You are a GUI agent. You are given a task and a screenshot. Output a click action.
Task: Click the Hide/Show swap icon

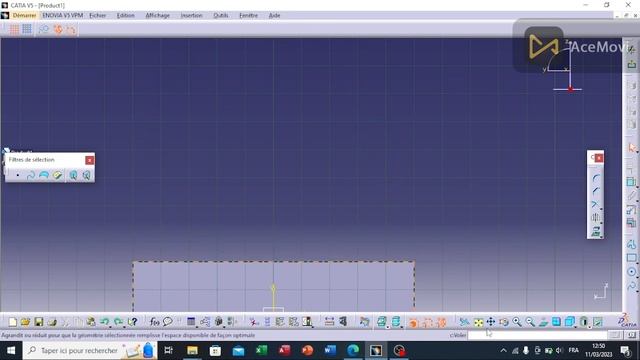coord(598,322)
